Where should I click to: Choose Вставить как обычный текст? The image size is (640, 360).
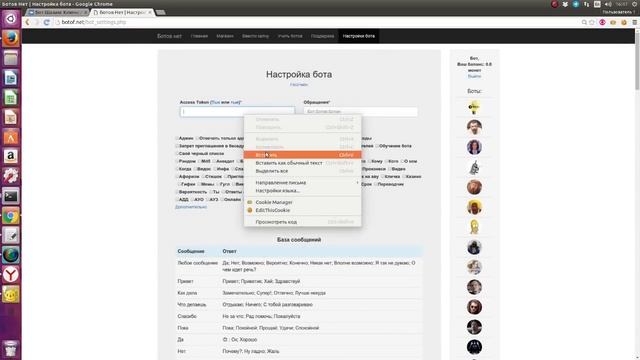pyautogui.click(x=302, y=163)
